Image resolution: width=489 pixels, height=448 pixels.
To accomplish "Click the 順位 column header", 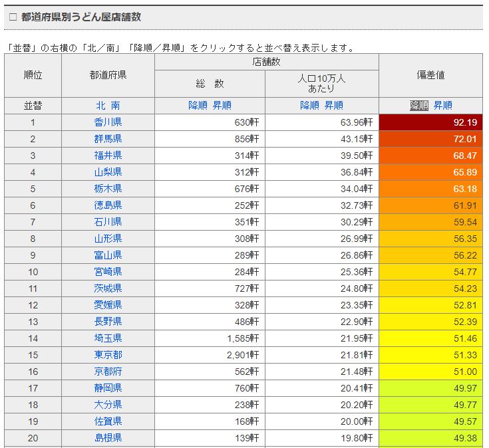I will coord(33,75).
